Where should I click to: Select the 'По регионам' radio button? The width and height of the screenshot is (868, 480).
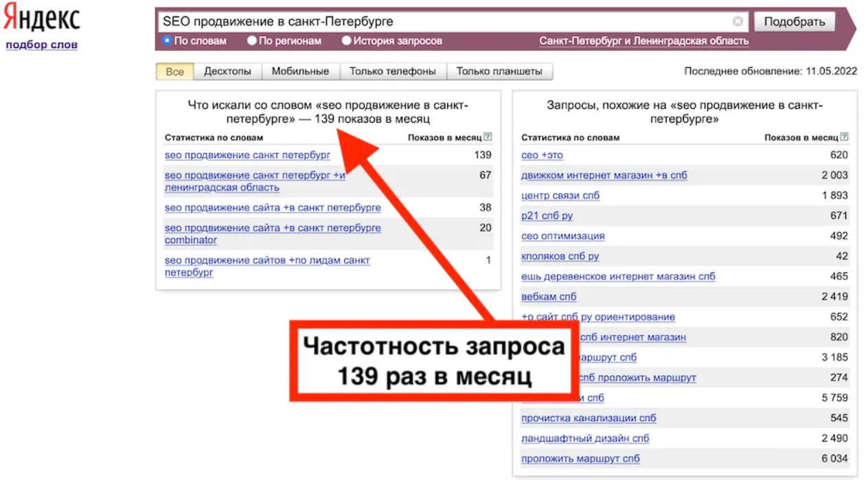click(x=251, y=41)
